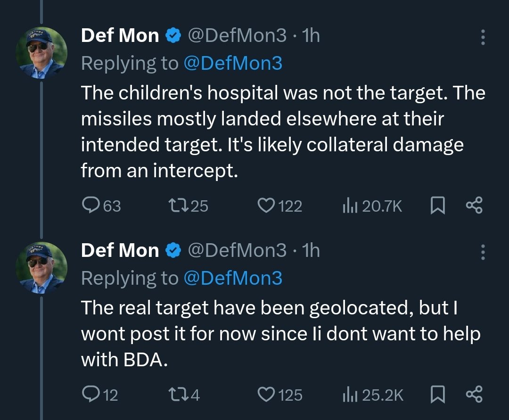Retweet the tweet with 4 reposts

coord(178,394)
